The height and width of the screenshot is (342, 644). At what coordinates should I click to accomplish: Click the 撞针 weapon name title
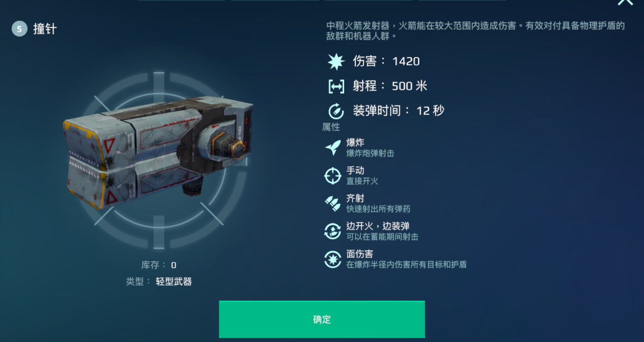[45, 29]
